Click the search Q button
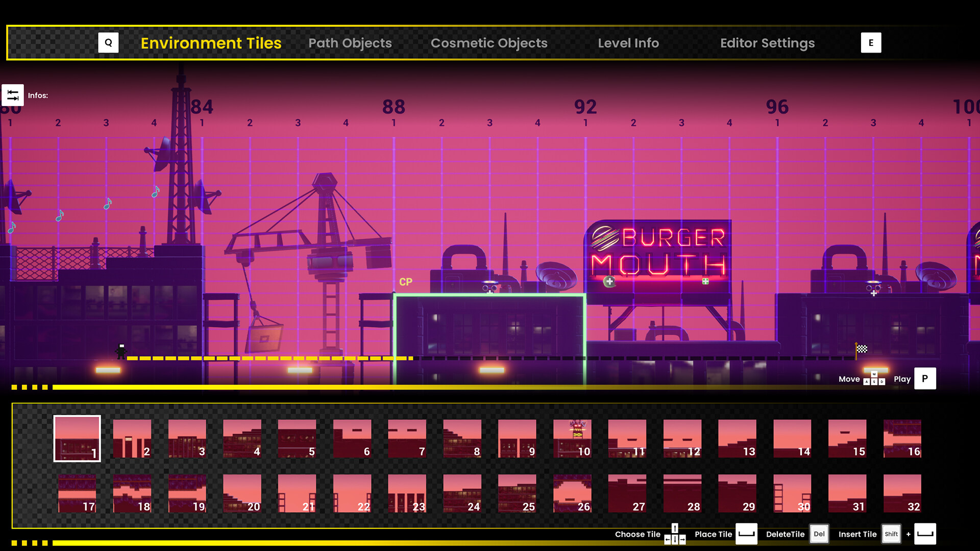 tap(108, 42)
